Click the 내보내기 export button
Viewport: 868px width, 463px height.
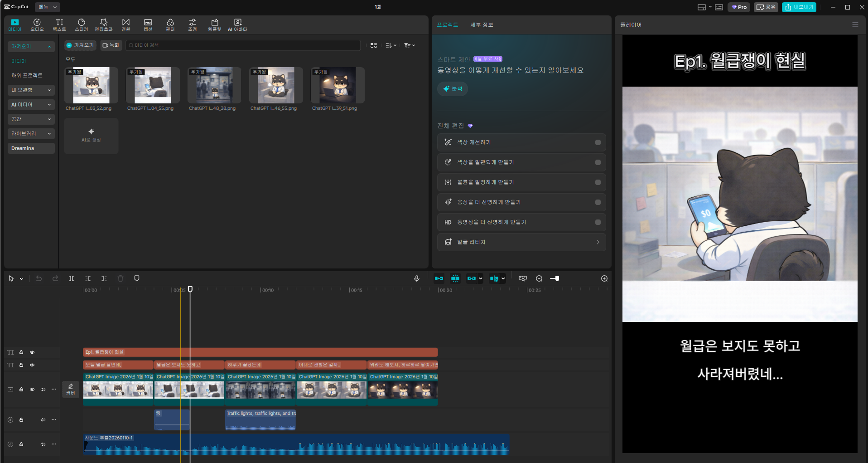(799, 7)
